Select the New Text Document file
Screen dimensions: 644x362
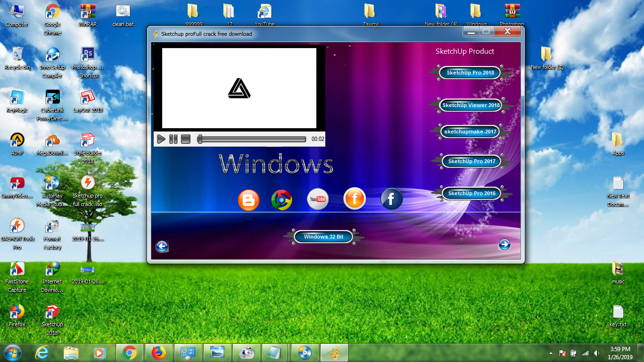[x=618, y=191]
